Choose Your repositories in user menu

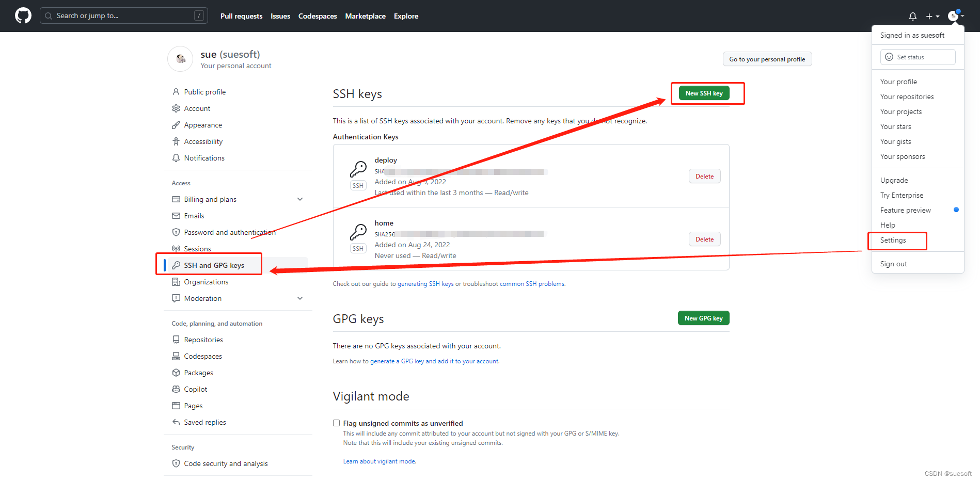point(907,97)
